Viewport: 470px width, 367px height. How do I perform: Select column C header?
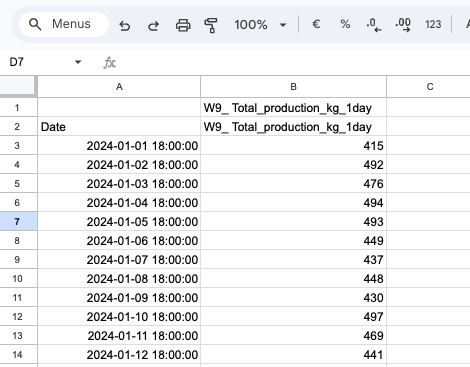429,87
